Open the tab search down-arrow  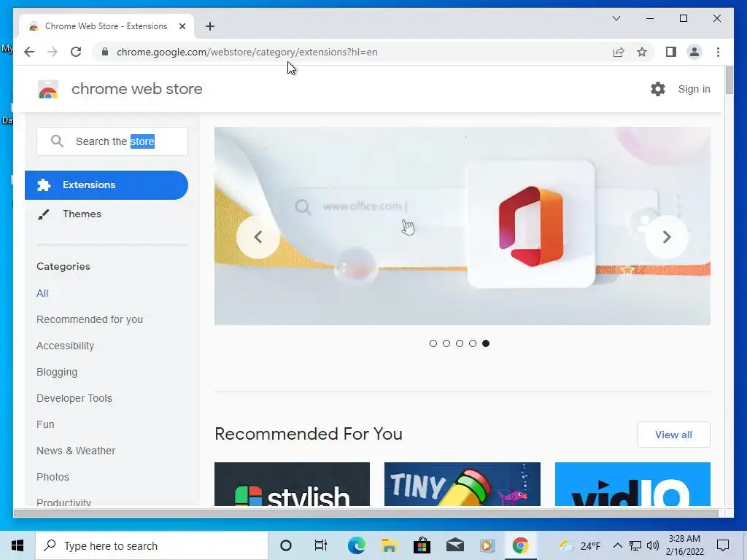616,18
